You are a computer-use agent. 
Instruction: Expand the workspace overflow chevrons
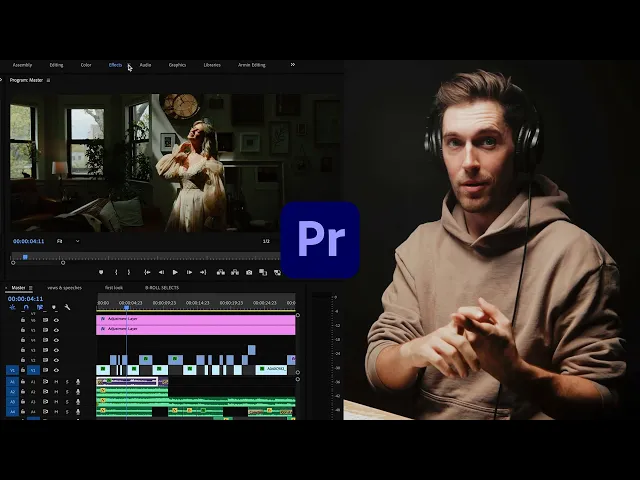[293, 64]
